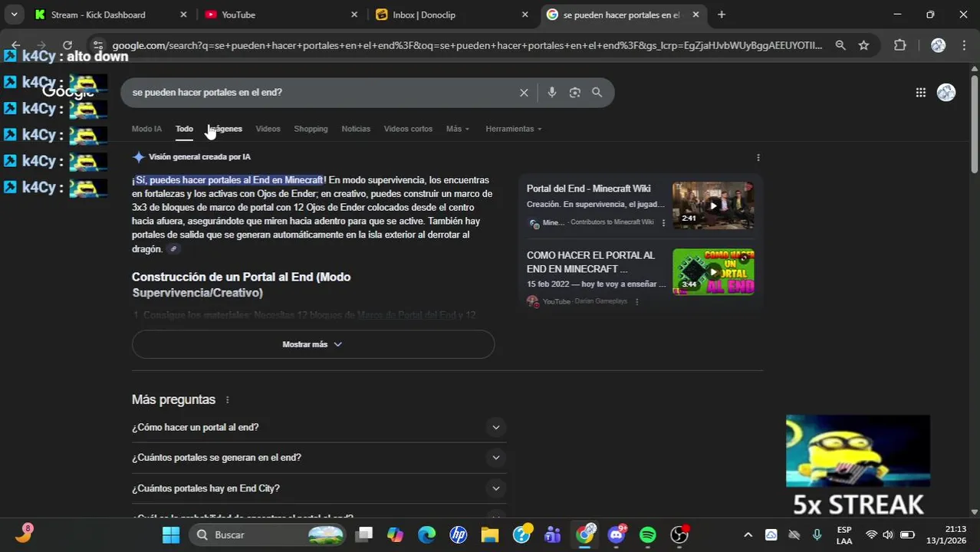The height and width of the screenshot is (552, 980).
Task: Click the source link chip after 'dragón.'
Action: click(174, 249)
